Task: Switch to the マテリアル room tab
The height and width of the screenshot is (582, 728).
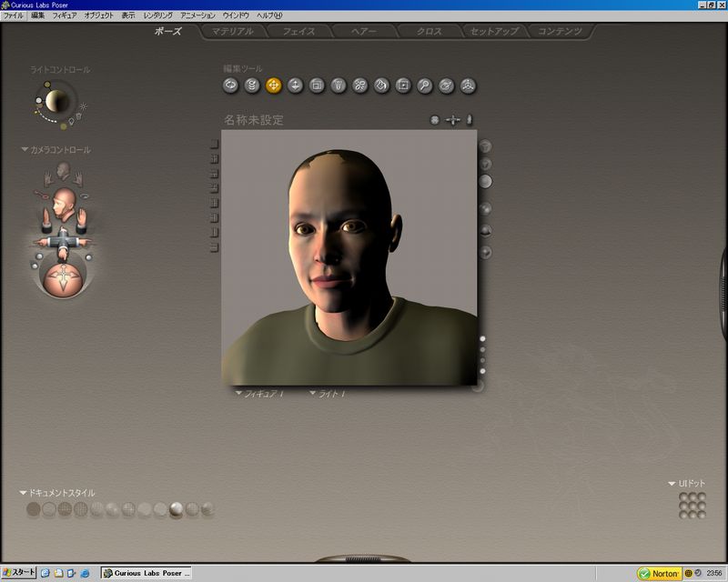Action: [x=233, y=32]
